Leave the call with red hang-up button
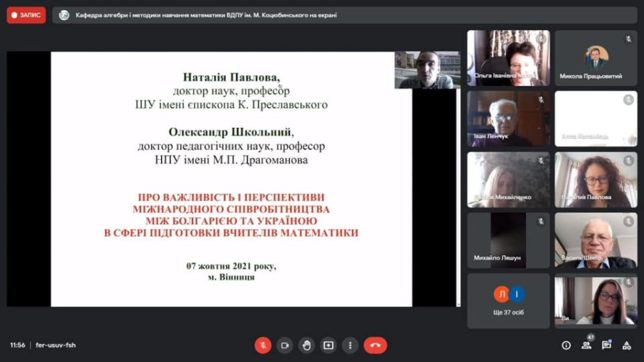This screenshot has height=362, width=644. pyautogui.click(x=375, y=345)
